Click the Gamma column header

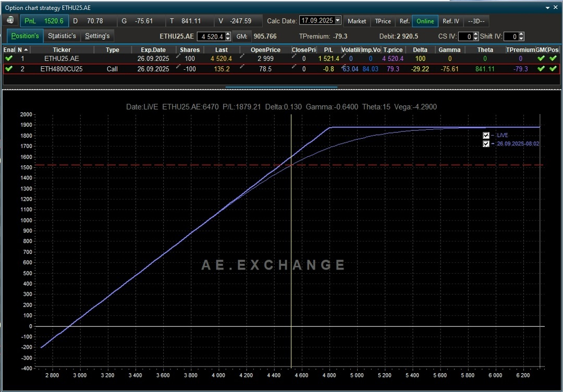coord(449,50)
